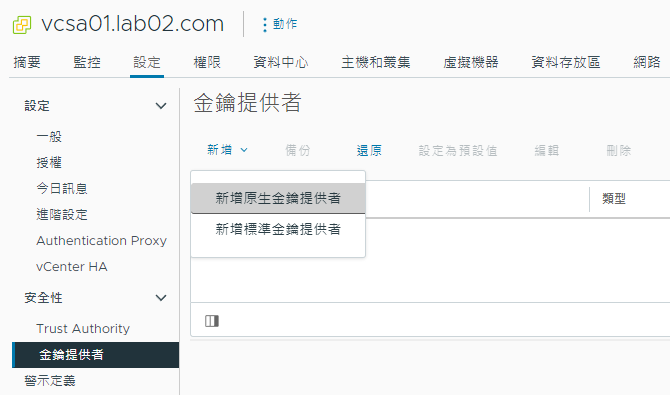Select vCenter HA in the sidebar
Screen dimensions: 670x395
72,267
